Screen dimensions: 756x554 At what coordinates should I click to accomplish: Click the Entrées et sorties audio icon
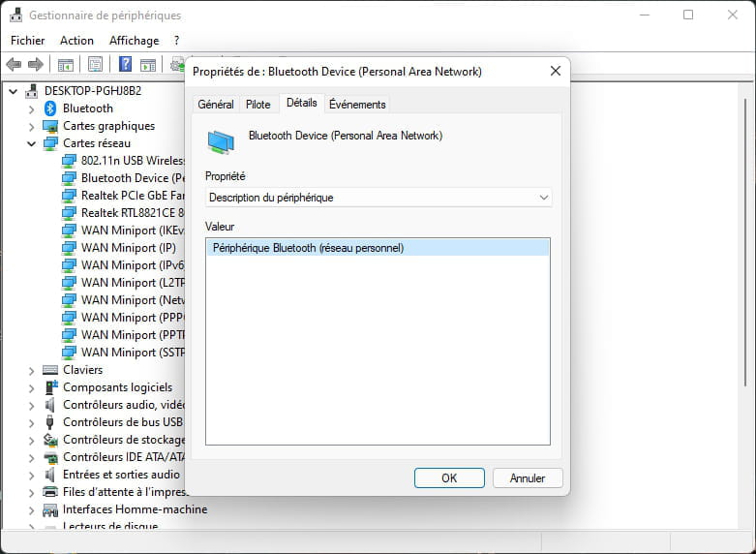49,475
